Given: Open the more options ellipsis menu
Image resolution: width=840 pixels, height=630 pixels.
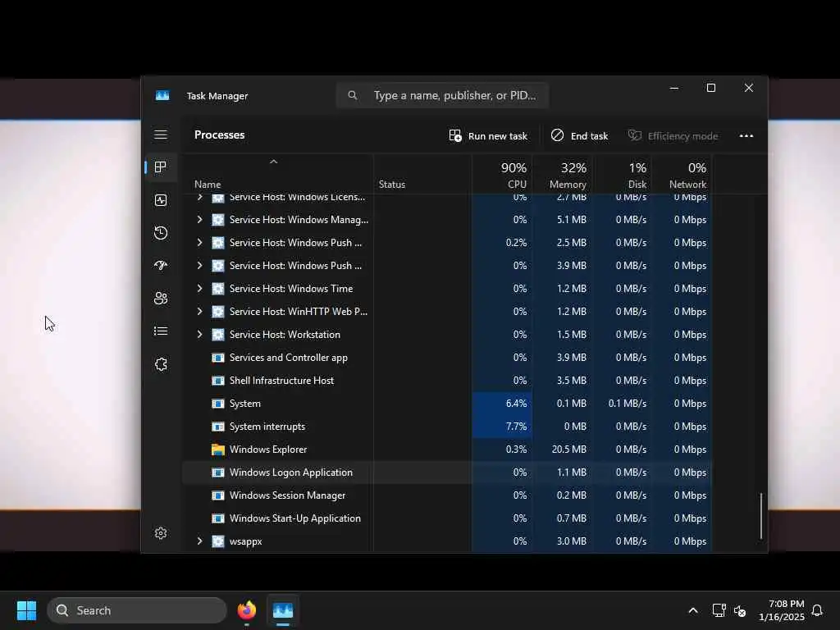Looking at the screenshot, I should [746, 136].
